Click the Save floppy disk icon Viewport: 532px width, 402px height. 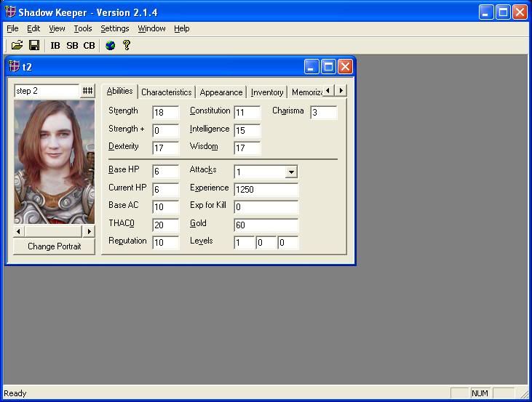point(33,45)
